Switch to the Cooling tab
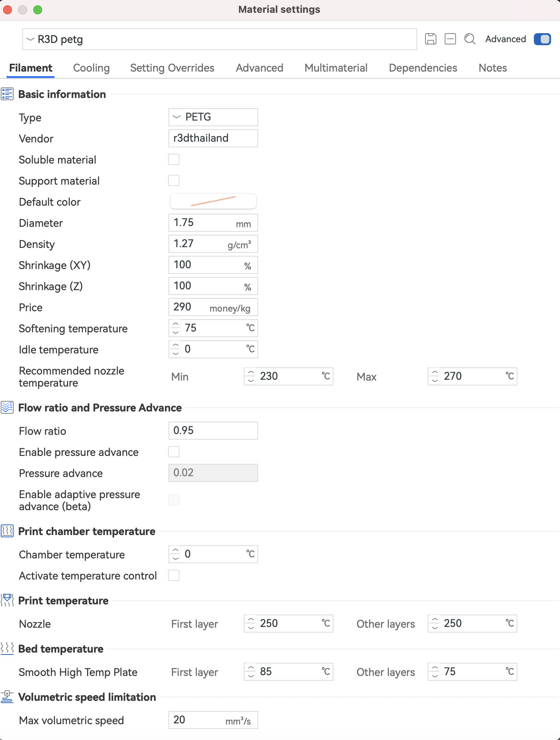The height and width of the screenshot is (740, 560). point(91,68)
